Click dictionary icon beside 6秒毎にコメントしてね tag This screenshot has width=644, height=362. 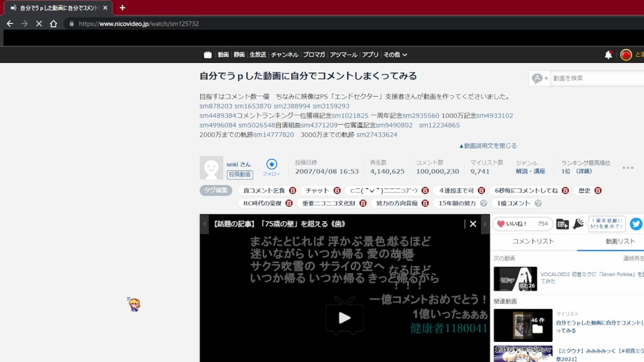pos(565,190)
